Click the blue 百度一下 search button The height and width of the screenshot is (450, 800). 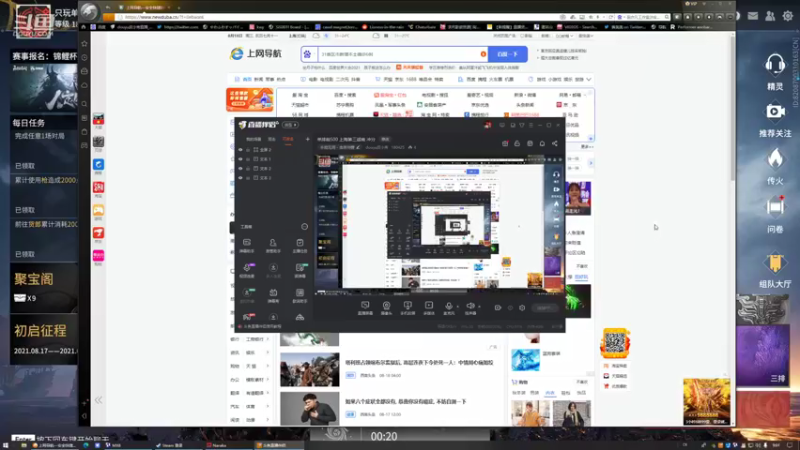pos(508,54)
